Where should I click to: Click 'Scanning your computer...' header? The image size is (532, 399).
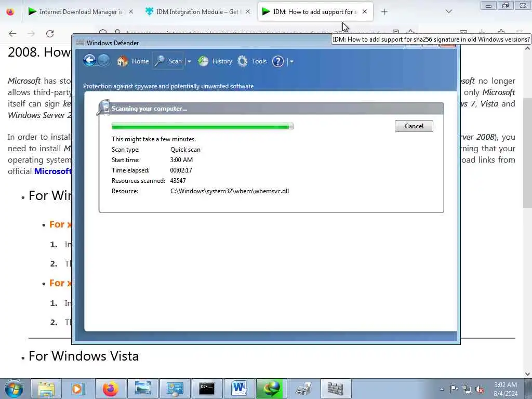[149, 109]
